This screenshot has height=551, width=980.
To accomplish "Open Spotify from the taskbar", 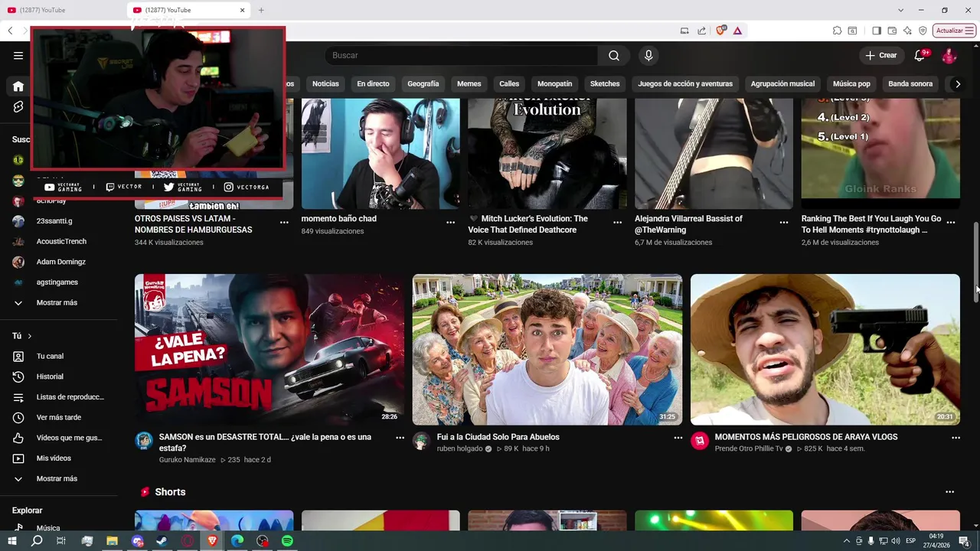I will tap(287, 541).
